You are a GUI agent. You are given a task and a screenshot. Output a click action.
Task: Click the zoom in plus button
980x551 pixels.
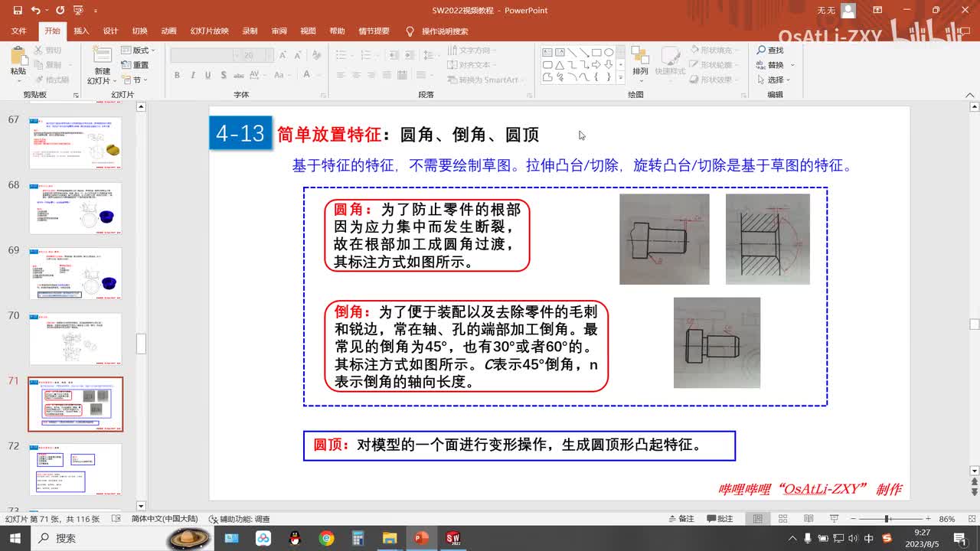click(928, 519)
